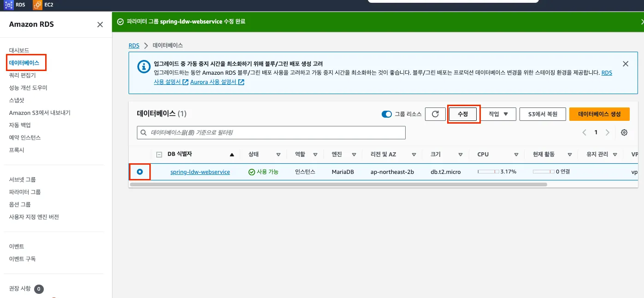Open 쿼리 편집기 in sidebar
The width and height of the screenshot is (644, 298).
click(x=22, y=75)
